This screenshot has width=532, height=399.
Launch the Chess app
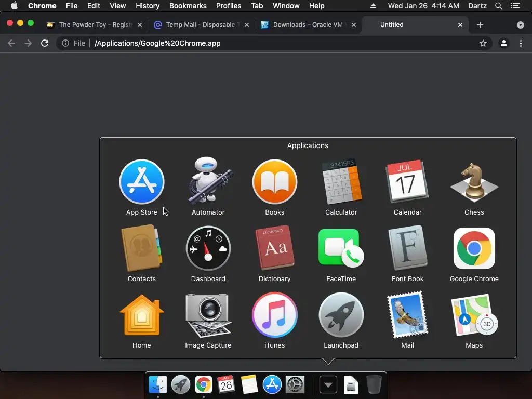tap(474, 182)
